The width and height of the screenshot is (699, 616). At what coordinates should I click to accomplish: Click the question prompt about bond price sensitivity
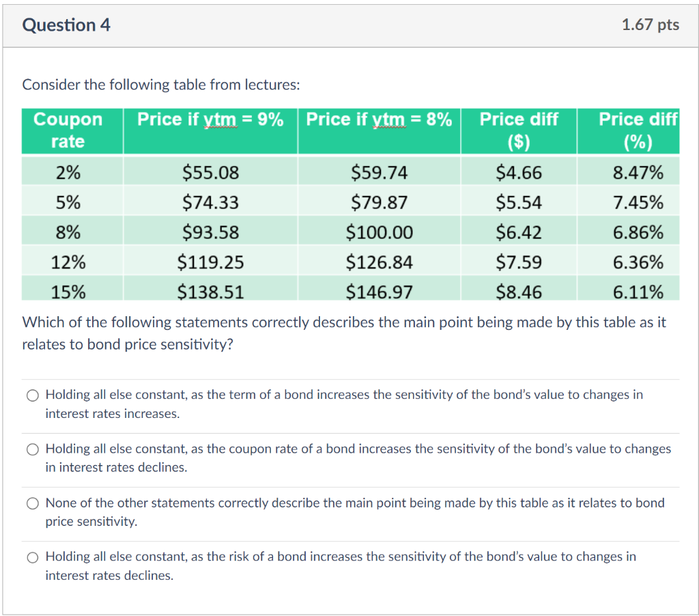coord(345,333)
